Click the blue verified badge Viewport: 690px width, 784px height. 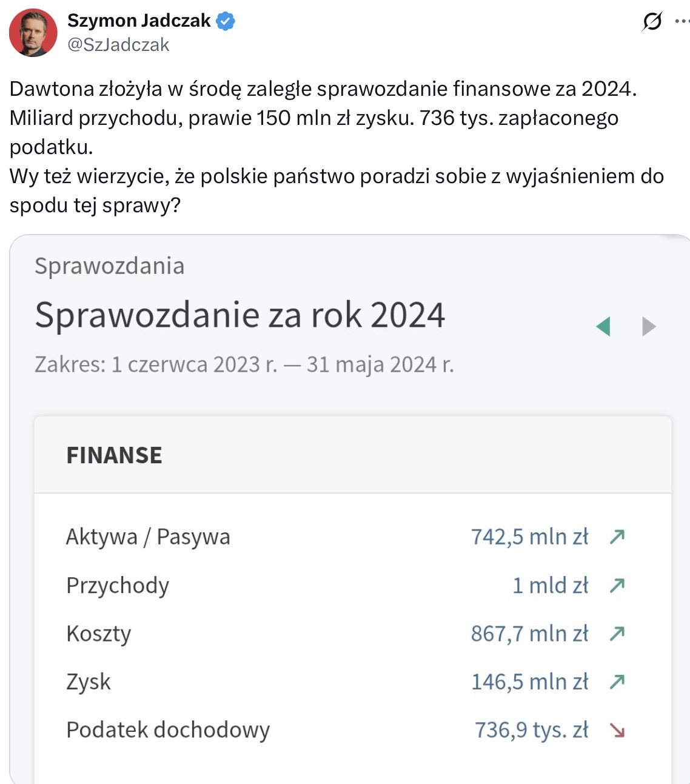[x=226, y=21]
